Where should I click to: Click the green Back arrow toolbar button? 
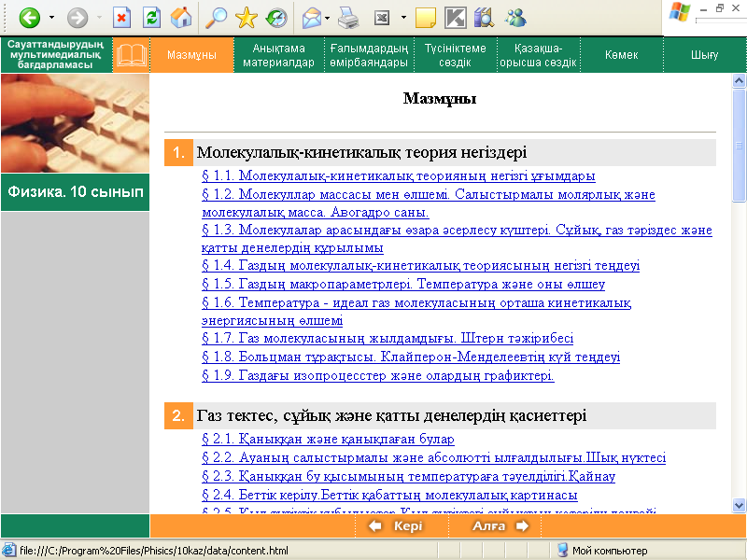[x=29, y=17]
